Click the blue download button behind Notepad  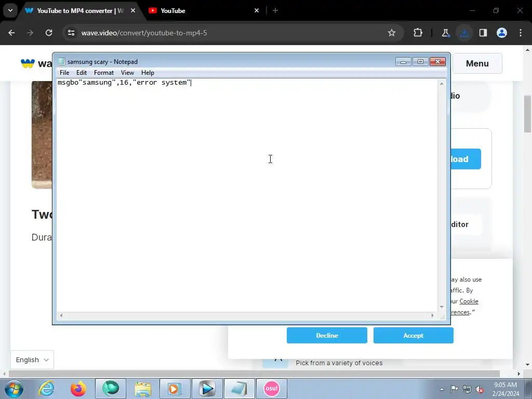pos(466,159)
